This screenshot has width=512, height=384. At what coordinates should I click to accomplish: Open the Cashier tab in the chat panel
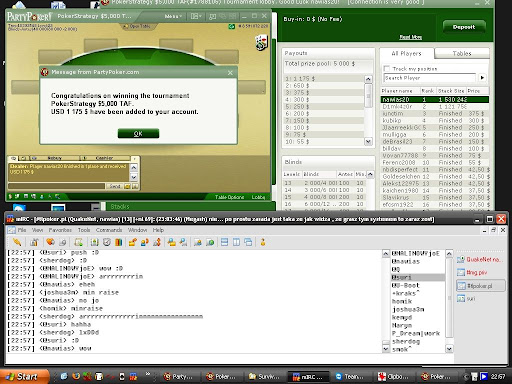pyautogui.click(x=104, y=158)
